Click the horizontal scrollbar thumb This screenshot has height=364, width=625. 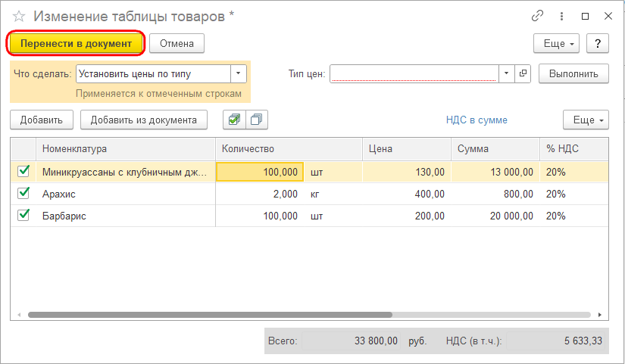click(x=210, y=315)
